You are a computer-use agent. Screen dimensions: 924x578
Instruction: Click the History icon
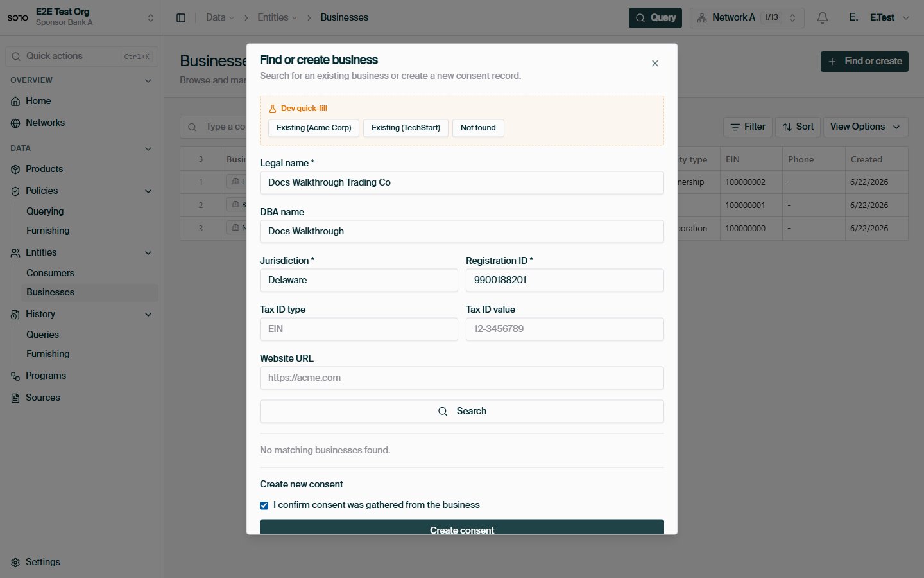(x=15, y=315)
